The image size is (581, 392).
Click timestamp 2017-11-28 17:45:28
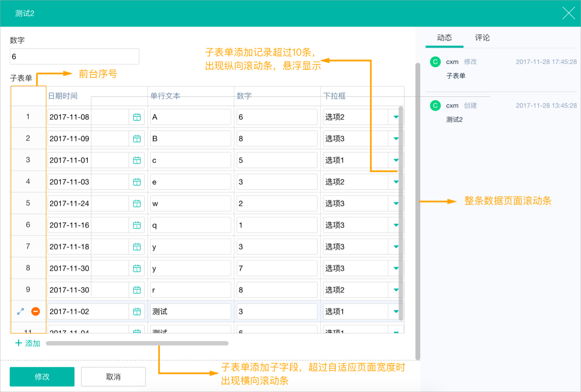tap(546, 62)
